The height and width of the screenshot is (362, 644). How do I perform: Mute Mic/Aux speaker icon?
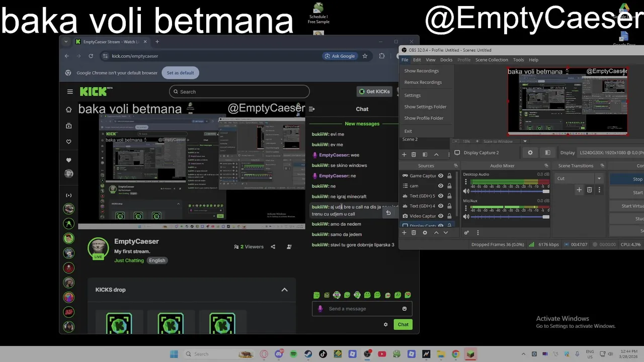click(x=466, y=217)
